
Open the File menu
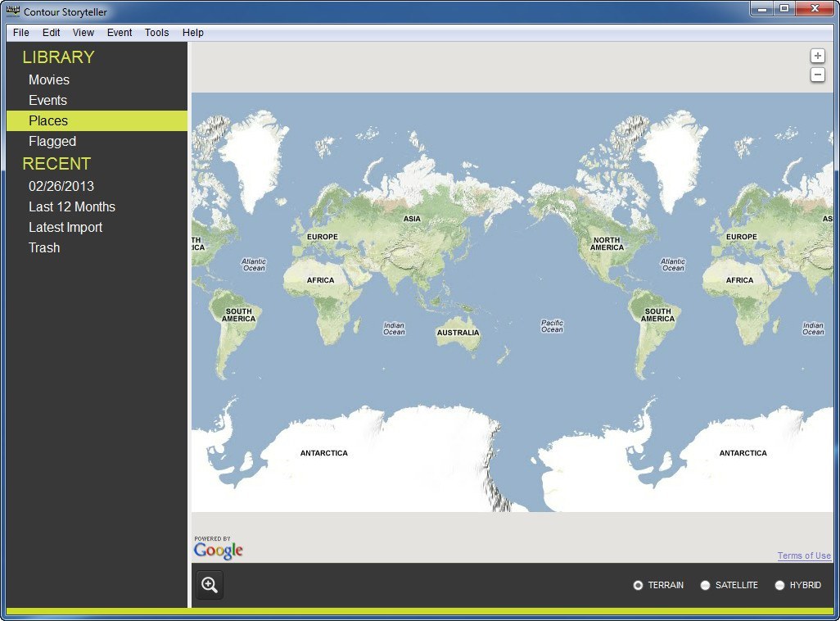[21, 33]
